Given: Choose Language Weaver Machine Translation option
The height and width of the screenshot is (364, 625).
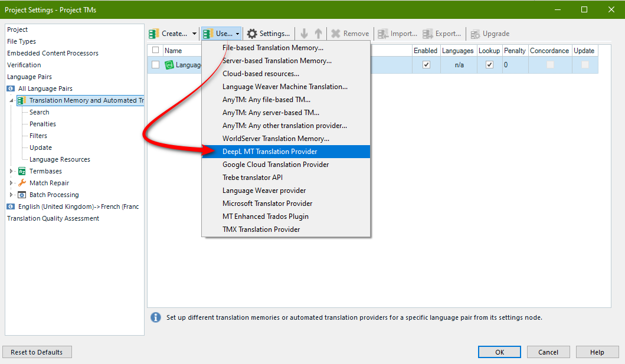Looking at the screenshot, I should (x=286, y=86).
